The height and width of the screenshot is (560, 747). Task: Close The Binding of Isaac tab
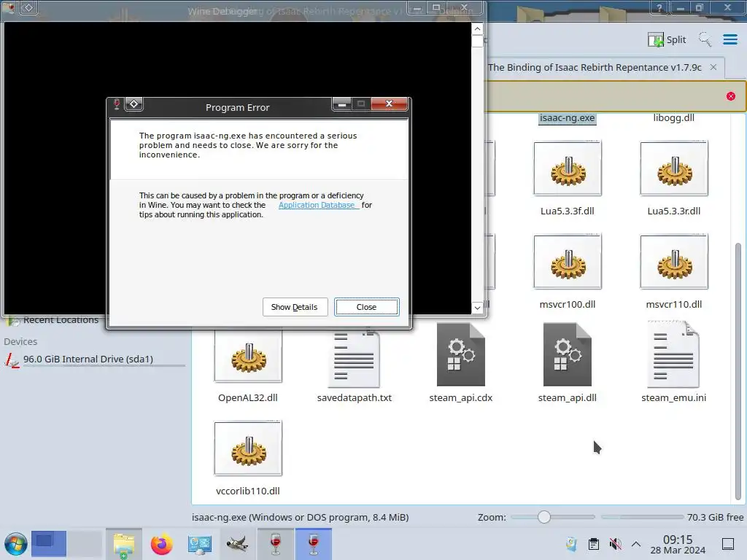(713, 67)
